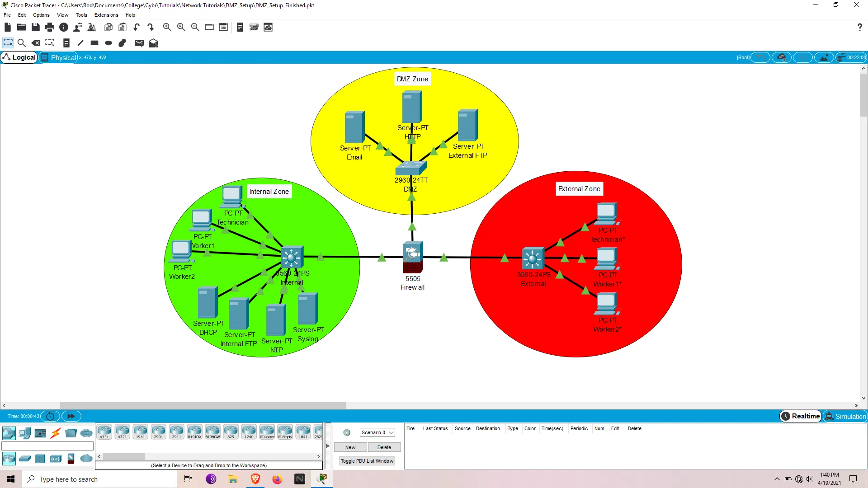Image resolution: width=868 pixels, height=488 pixels.
Task: Select the Delete tool icon
Action: point(36,43)
